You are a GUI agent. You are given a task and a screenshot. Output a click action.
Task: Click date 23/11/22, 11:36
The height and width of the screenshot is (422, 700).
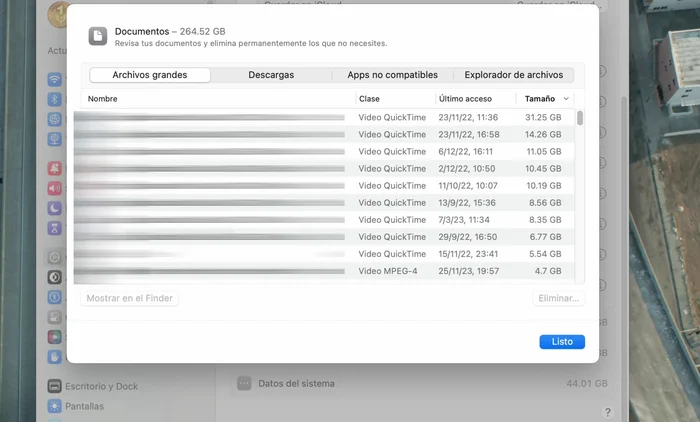(468, 117)
